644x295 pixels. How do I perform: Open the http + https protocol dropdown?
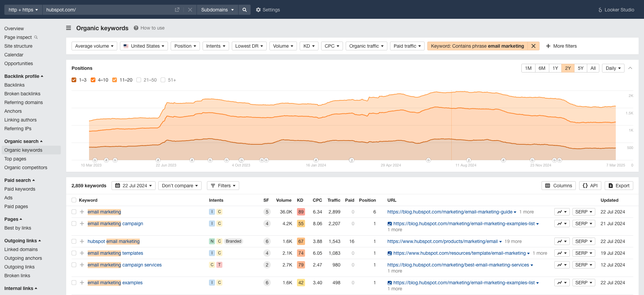point(23,10)
